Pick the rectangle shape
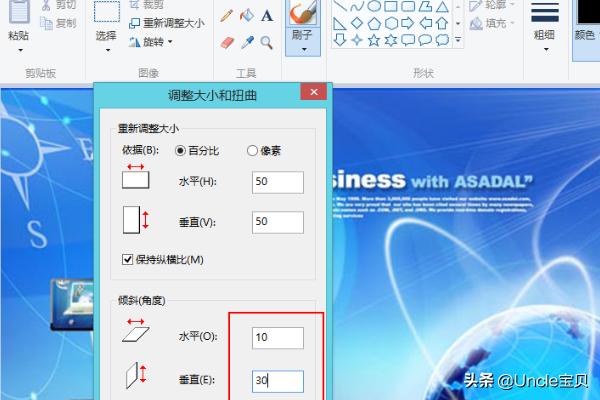The image size is (600, 400). click(x=391, y=7)
